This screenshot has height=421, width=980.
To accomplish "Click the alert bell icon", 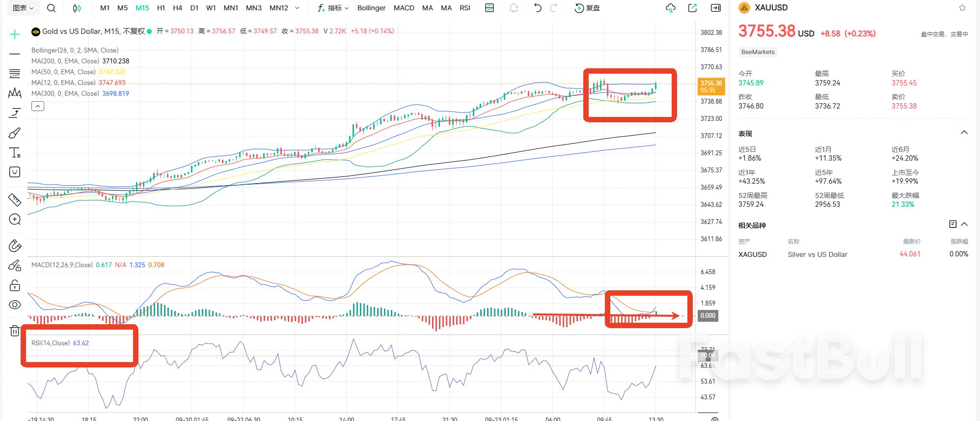I will pyautogui.click(x=514, y=8).
